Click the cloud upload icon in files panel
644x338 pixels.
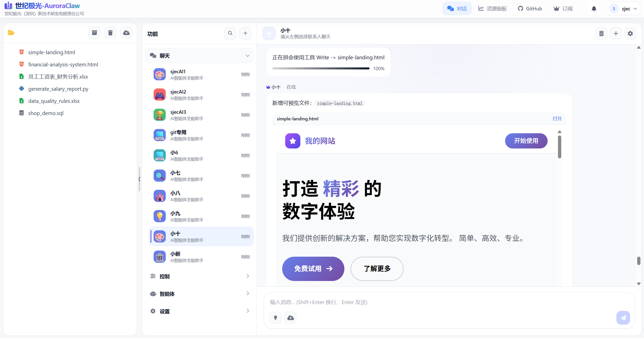(126, 33)
